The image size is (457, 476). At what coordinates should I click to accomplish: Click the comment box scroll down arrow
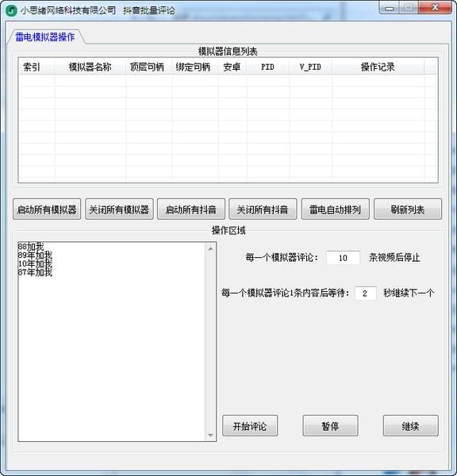[210, 435]
